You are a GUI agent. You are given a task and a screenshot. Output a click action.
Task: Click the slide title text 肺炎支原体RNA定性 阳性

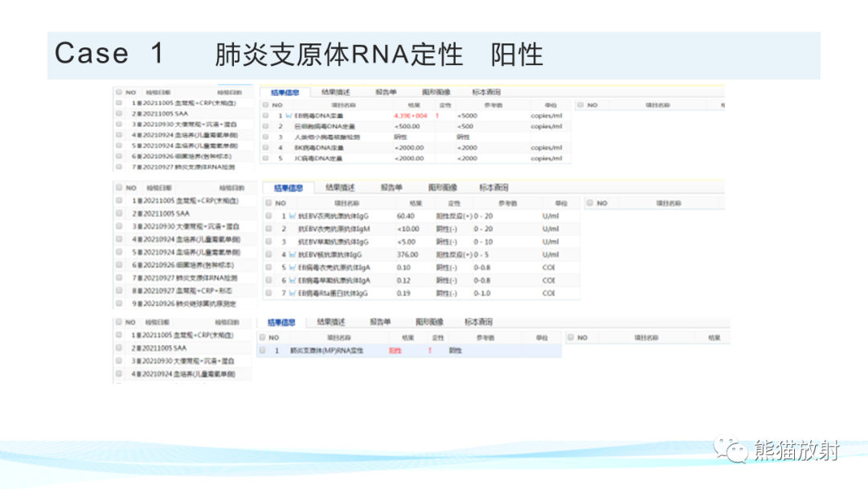pos(379,55)
